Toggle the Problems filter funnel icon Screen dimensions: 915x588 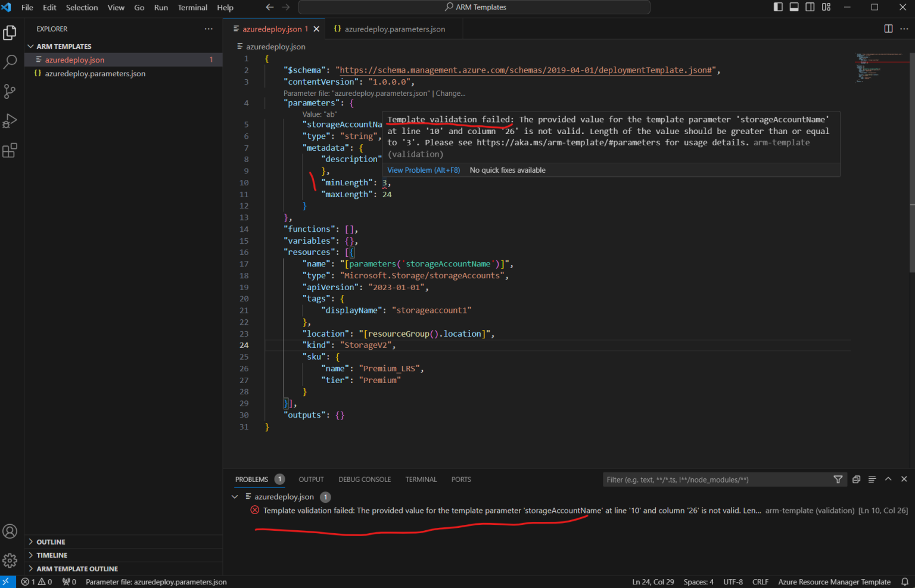pyautogui.click(x=838, y=479)
